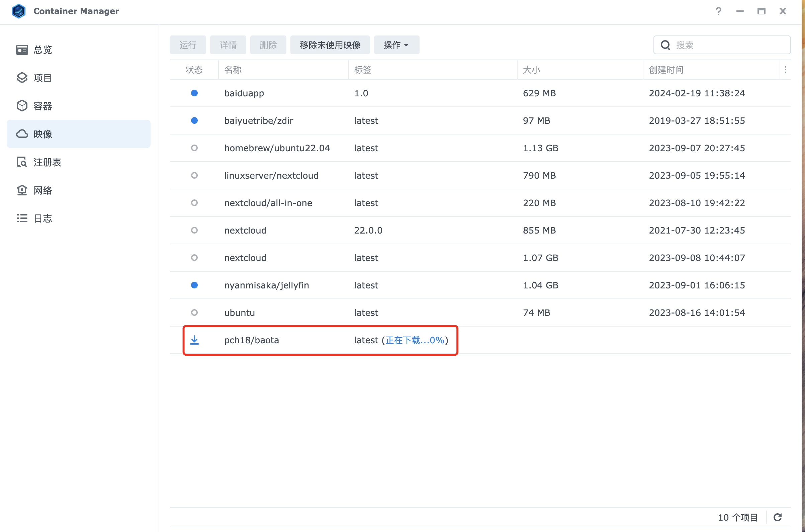Image resolution: width=805 pixels, height=532 pixels.
Task: Select the baiduapp image name
Action: tap(244, 93)
